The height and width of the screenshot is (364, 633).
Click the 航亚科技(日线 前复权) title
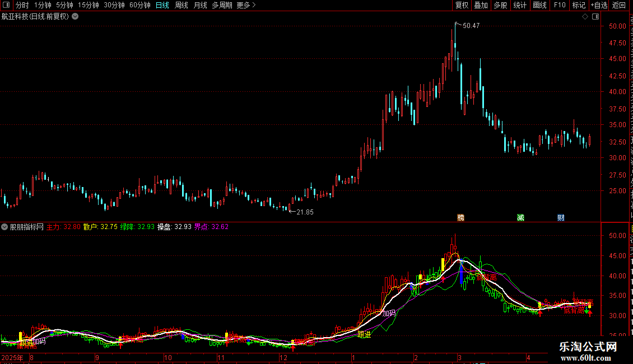pyautogui.click(x=35, y=16)
